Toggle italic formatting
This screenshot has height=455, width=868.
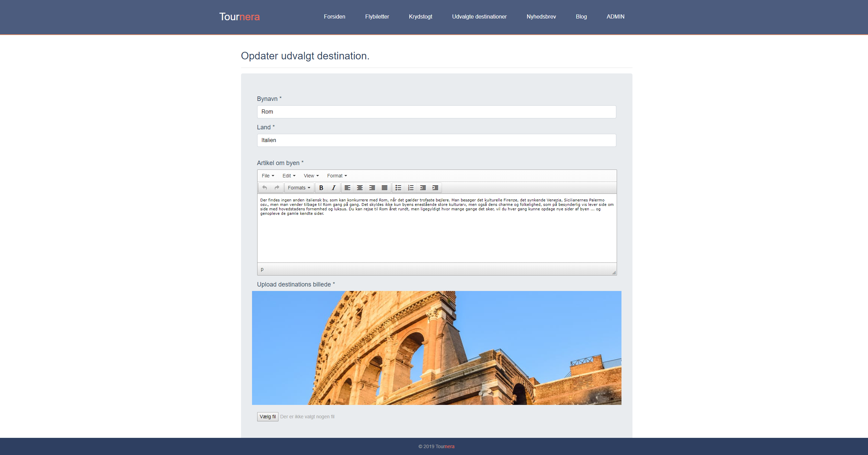tap(333, 188)
